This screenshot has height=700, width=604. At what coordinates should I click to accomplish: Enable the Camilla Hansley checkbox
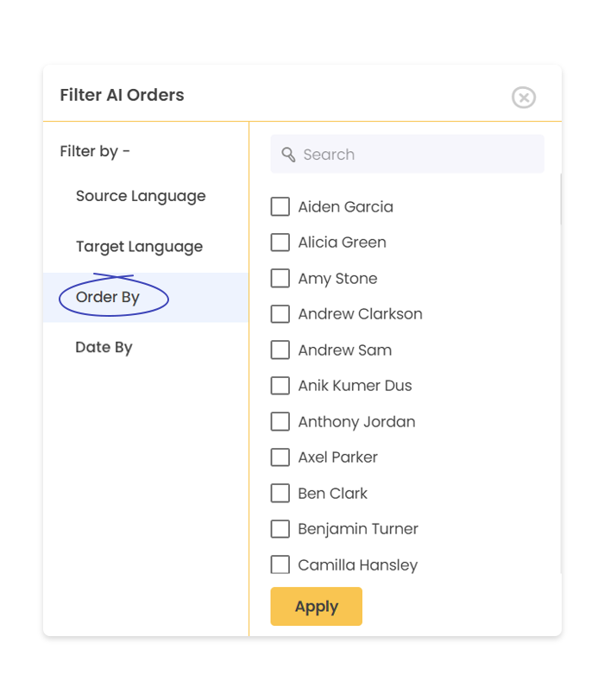pyautogui.click(x=280, y=564)
